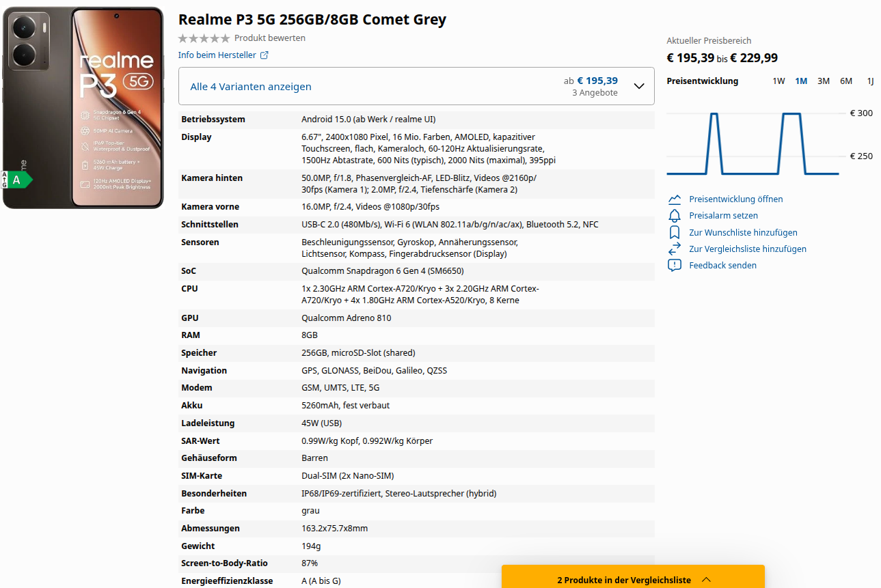Image resolution: width=881 pixels, height=588 pixels.
Task: Click the Farbe value grau
Action: pyautogui.click(x=310, y=511)
